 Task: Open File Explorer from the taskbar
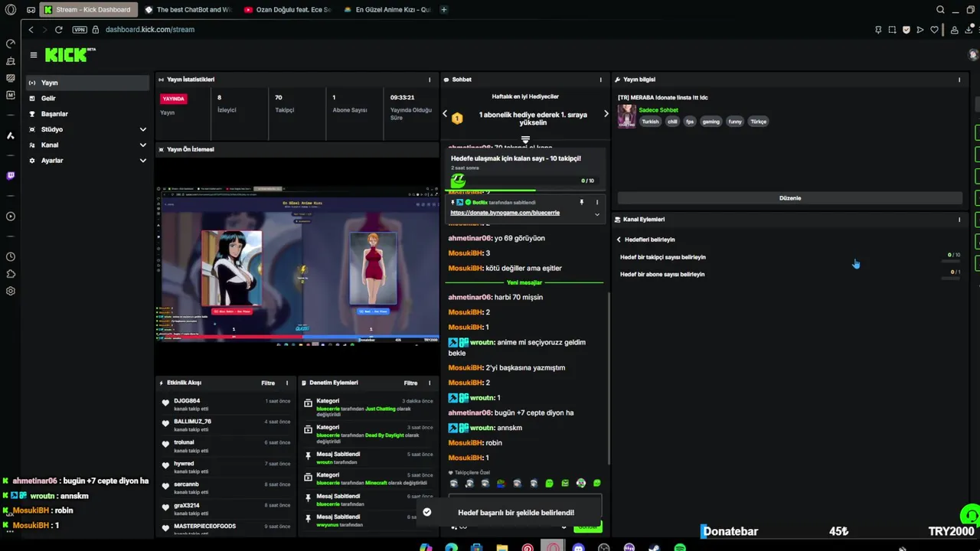(x=502, y=546)
